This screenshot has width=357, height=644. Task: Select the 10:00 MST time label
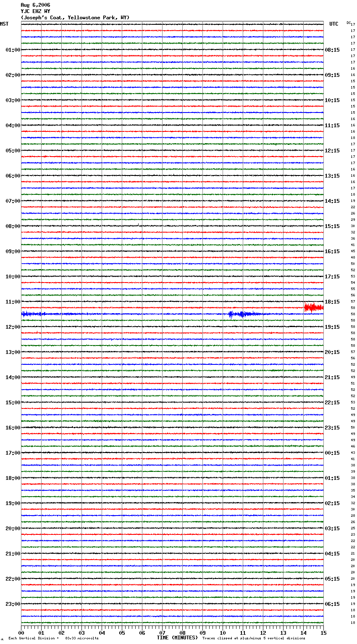point(13,277)
